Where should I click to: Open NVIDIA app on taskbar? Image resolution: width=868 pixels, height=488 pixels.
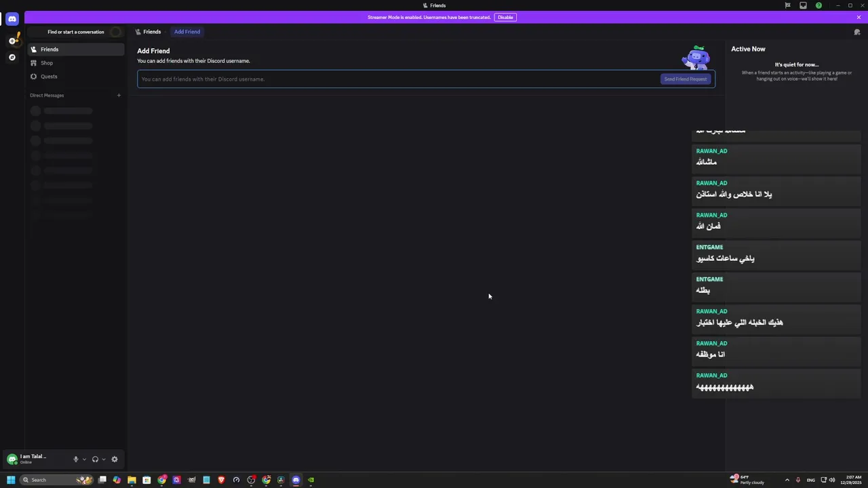311,480
